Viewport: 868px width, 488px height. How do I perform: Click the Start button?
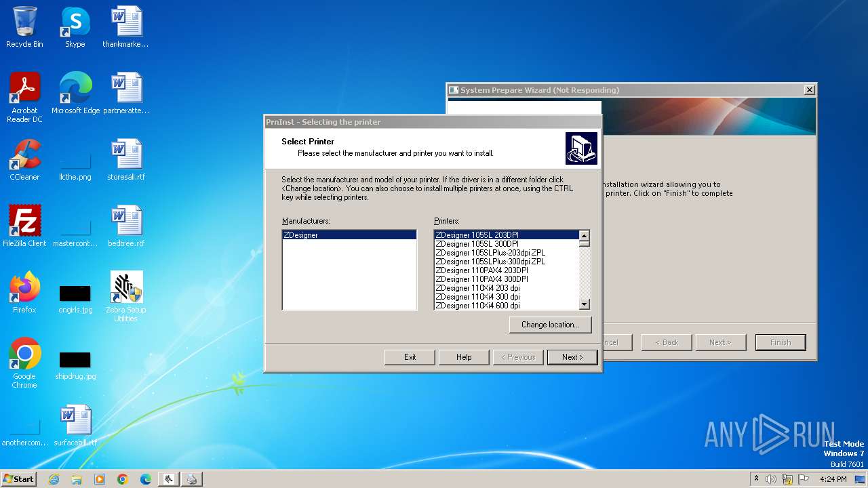[x=19, y=479]
